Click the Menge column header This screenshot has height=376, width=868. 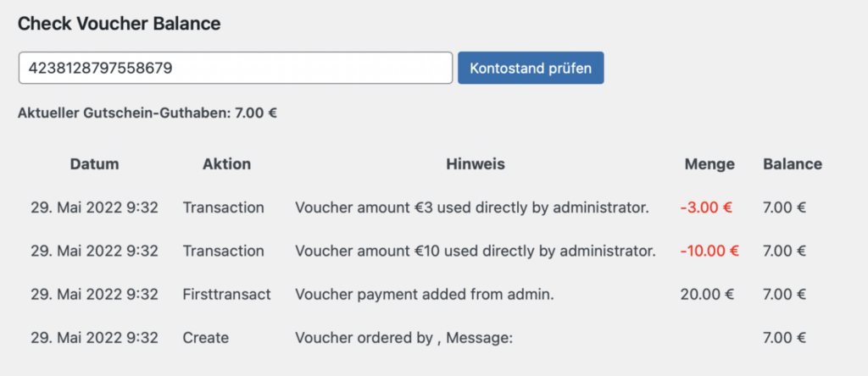click(709, 163)
